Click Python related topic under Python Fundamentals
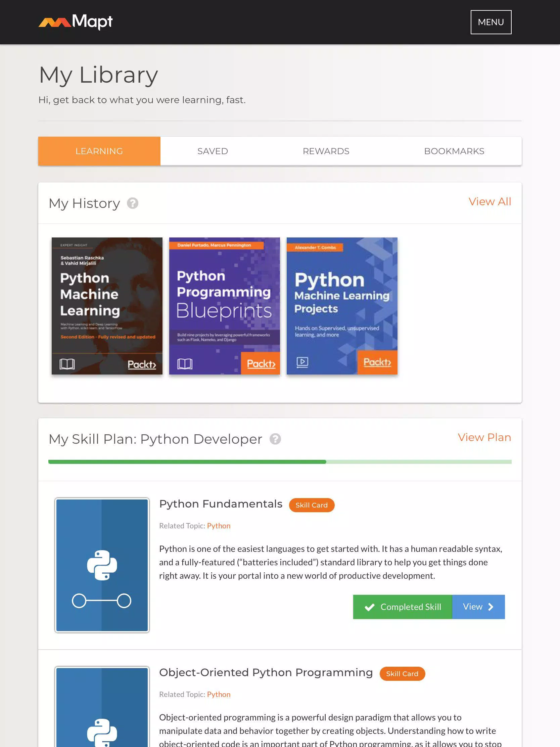Viewport: 560px width, 747px height. [219, 526]
